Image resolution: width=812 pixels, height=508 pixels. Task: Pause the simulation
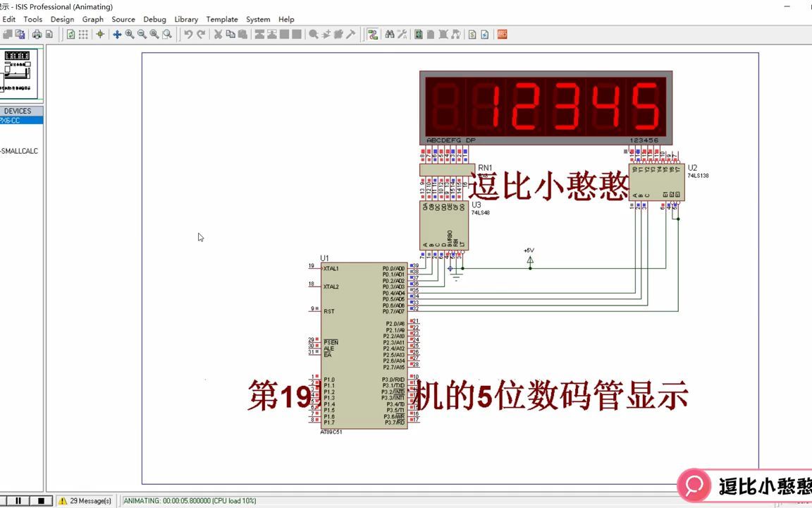(x=18, y=501)
